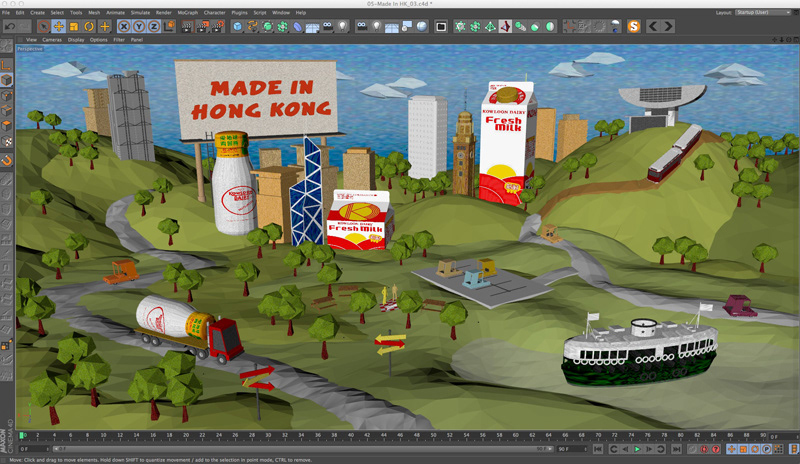Select the Model mode cube icon
Image resolution: width=800 pixels, height=464 pixels.
(6, 80)
